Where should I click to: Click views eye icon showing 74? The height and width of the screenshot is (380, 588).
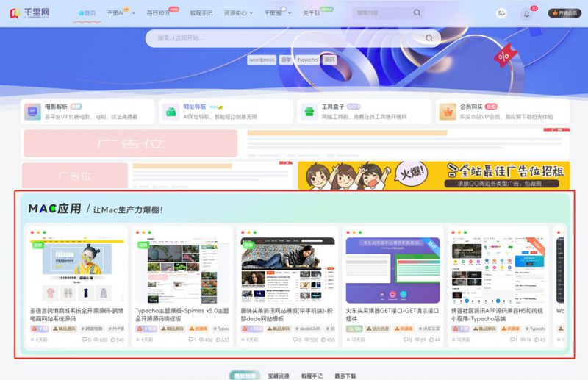523,340
